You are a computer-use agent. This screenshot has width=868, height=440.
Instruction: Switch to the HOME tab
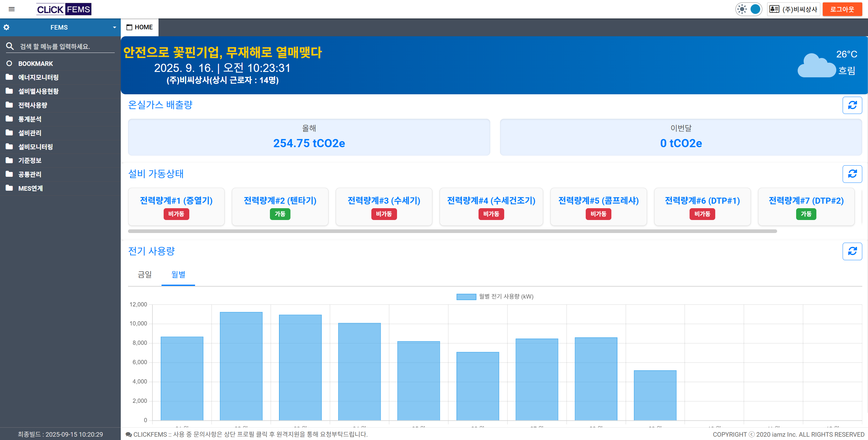tap(139, 27)
